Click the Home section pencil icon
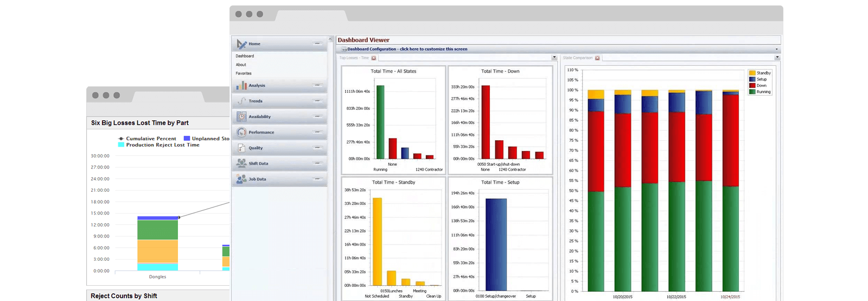Screen dimensions: 868x301 [241, 44]
